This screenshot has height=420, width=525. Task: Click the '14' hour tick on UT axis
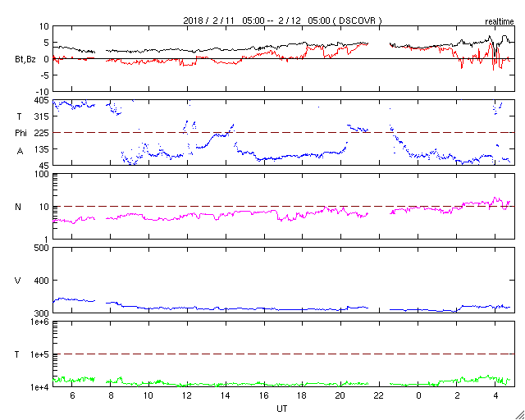click(226, 395)
